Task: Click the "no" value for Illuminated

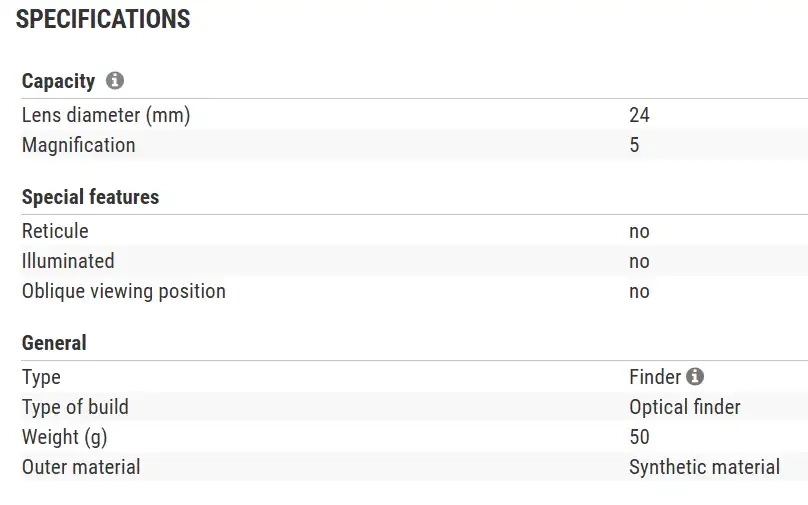Action: (639, 261)
